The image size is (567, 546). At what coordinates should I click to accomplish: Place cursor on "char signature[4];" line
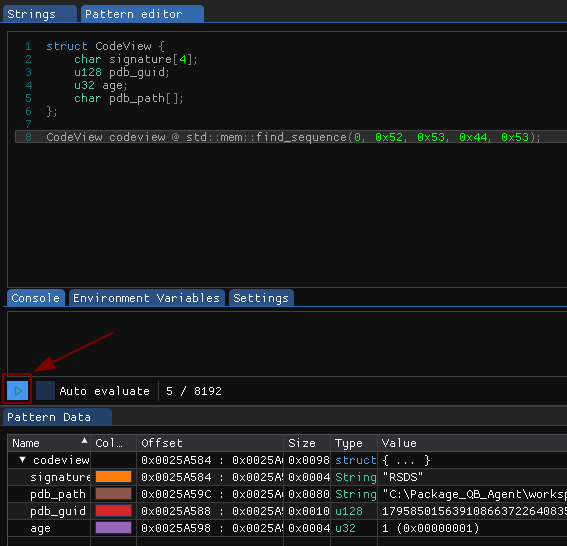click(136, 59)
